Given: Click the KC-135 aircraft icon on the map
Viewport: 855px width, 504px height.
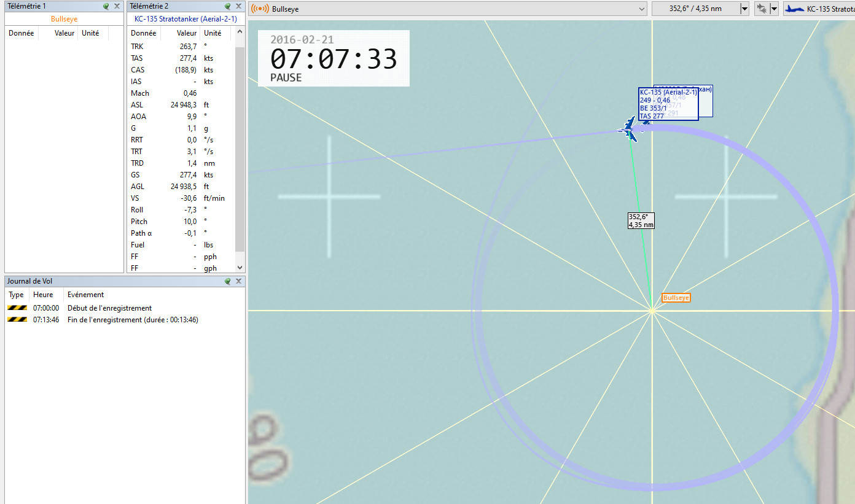Looking at the screenshot, I should 629,129.
